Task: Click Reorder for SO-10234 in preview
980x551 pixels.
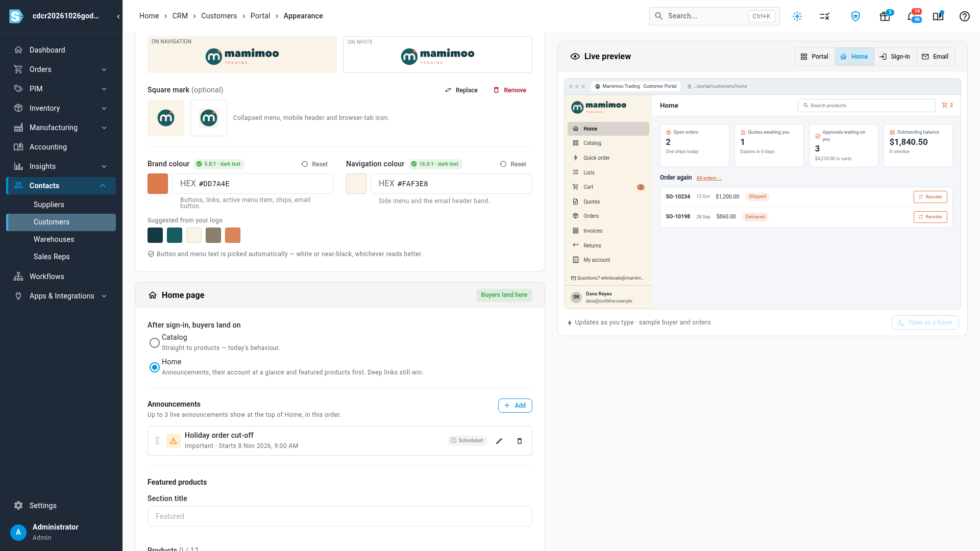Action: point(930,197)
